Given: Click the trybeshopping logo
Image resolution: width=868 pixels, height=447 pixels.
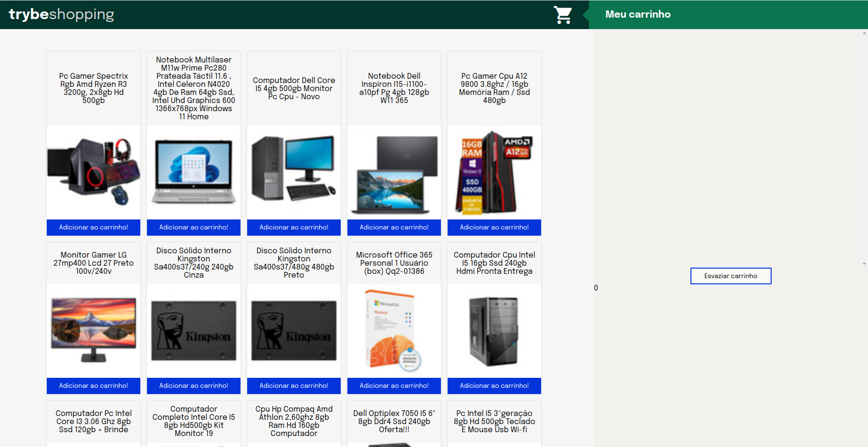Looking at the screenshot, I should coord(62,14).
